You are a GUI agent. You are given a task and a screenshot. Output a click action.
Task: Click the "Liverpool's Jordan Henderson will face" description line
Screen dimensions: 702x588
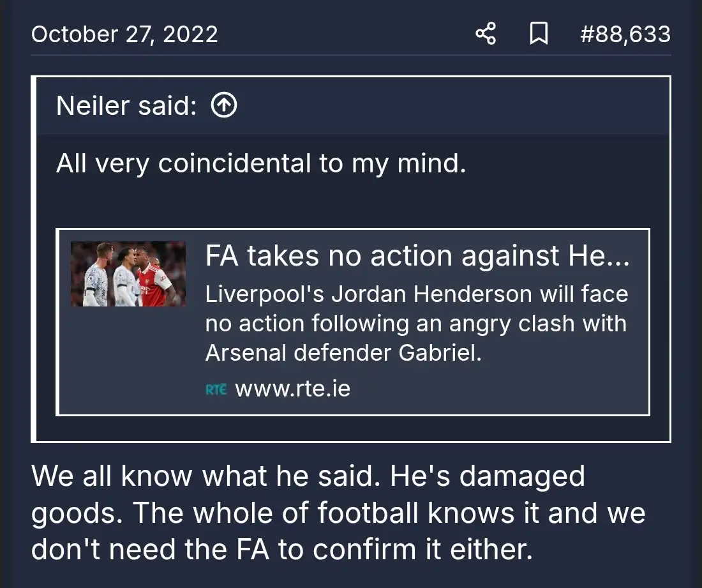(417, 294)
